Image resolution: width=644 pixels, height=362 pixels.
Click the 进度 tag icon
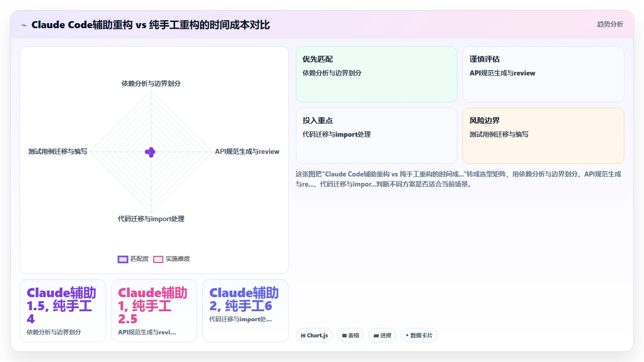pyautogui.click(x=376, y=335)
